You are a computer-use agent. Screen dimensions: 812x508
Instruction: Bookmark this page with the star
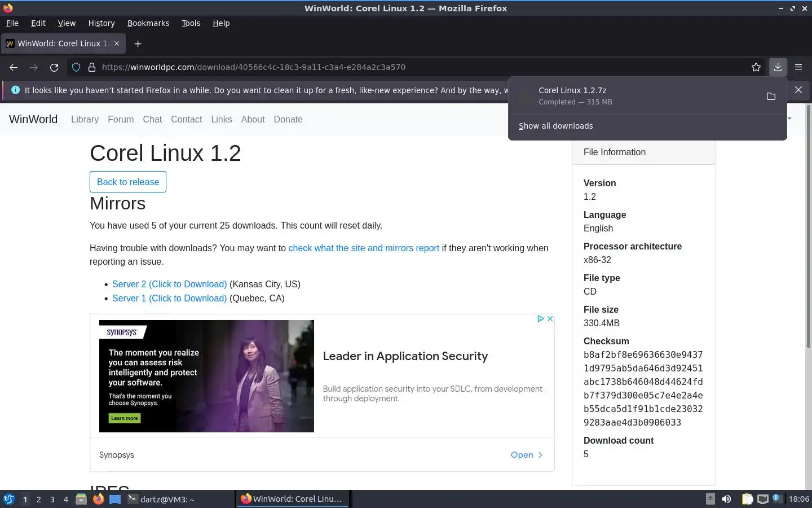click(x=756, y=67)
